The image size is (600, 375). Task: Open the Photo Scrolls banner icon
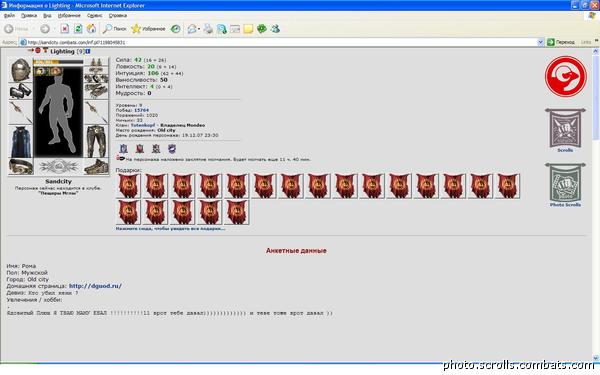pyautogui.click(x=565, y=185)
